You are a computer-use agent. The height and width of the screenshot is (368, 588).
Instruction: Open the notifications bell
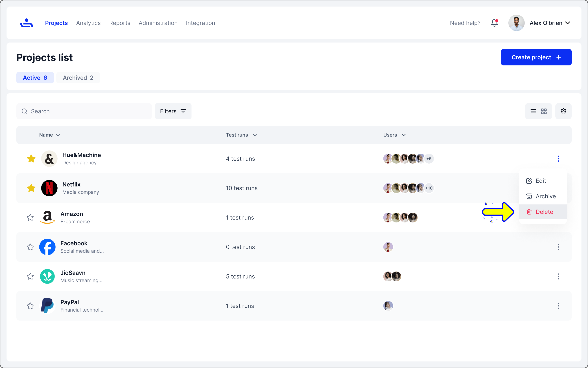494,23
